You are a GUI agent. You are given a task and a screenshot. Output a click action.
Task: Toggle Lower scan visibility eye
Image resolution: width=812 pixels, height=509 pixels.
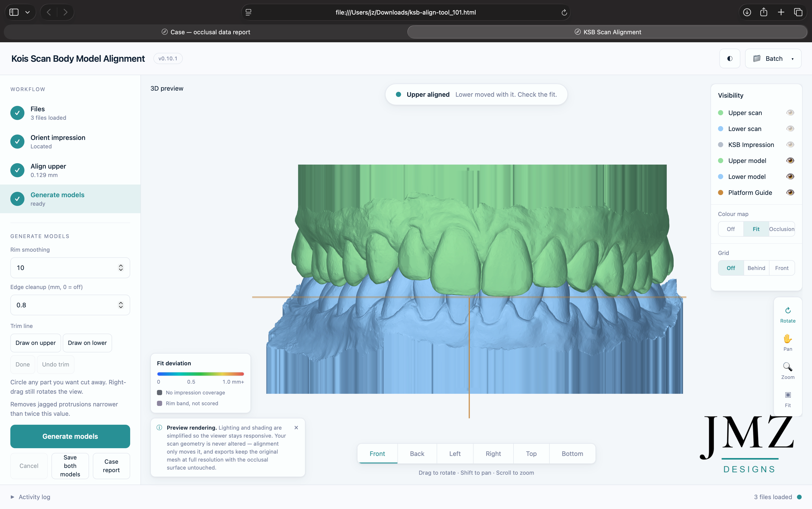click(790, 129)
